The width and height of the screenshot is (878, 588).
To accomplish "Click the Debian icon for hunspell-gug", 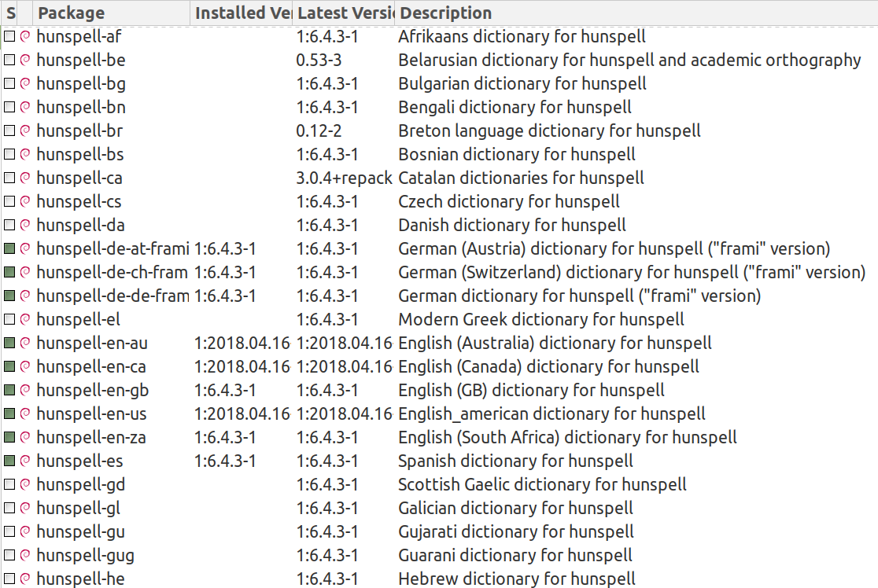I will tap(25, 555).
